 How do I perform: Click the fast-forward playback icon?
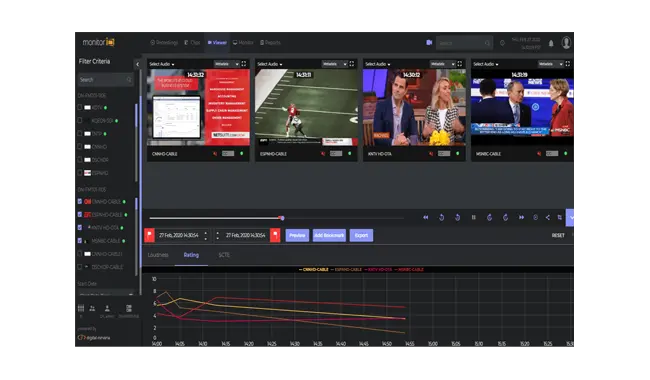point(521,217)
